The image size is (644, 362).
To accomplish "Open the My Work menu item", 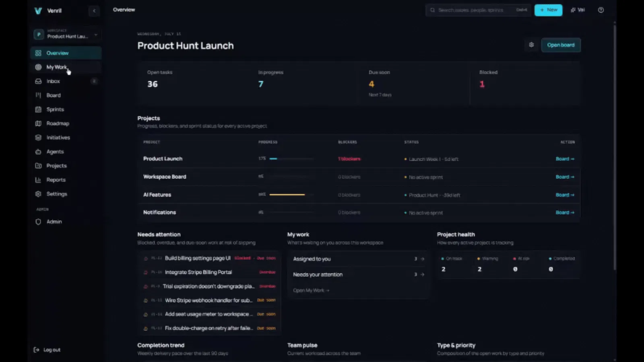I will (x=66, y=67).
